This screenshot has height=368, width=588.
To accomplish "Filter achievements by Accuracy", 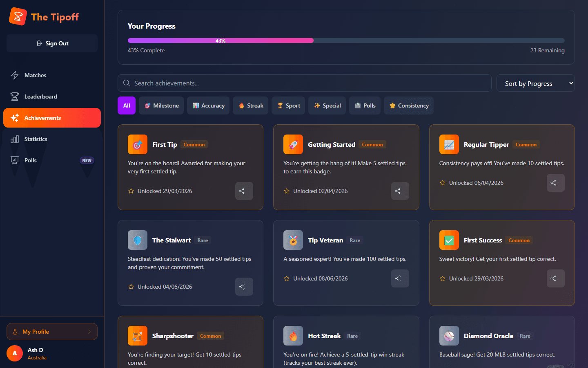I will click(208, 105).
